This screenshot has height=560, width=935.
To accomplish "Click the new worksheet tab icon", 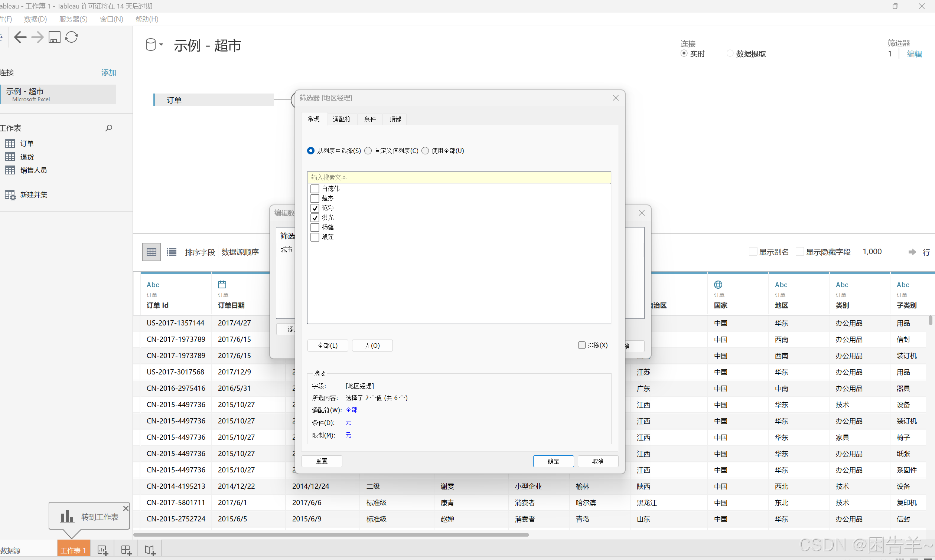I will [x=102, y=550].
